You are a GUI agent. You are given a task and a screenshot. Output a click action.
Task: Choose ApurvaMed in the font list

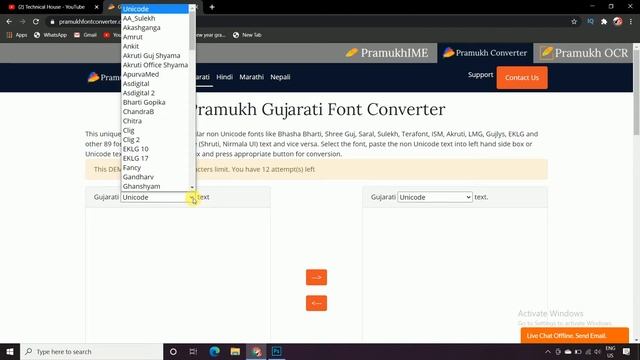tap(155, 74)
